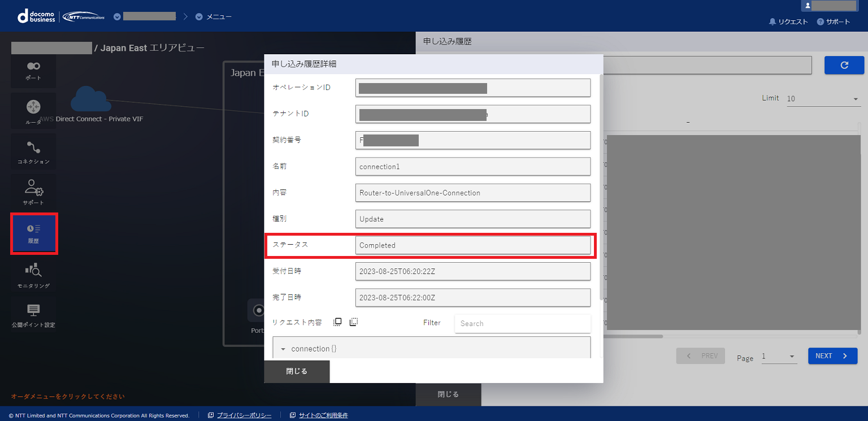Screen dimensions: 868x421
Task: Open the Limit dropdown showing 10
Action: [x=823, y=98]
